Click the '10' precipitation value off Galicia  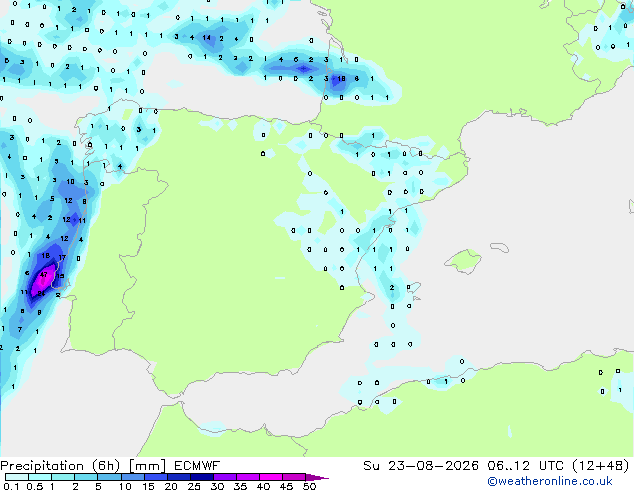pyautogui.click(x=70, y=182)
